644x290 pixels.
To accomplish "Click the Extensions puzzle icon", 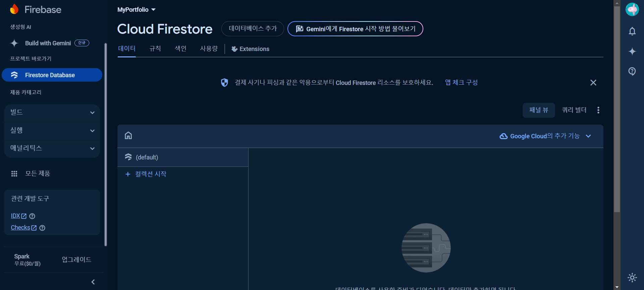I will pos(234,49).
